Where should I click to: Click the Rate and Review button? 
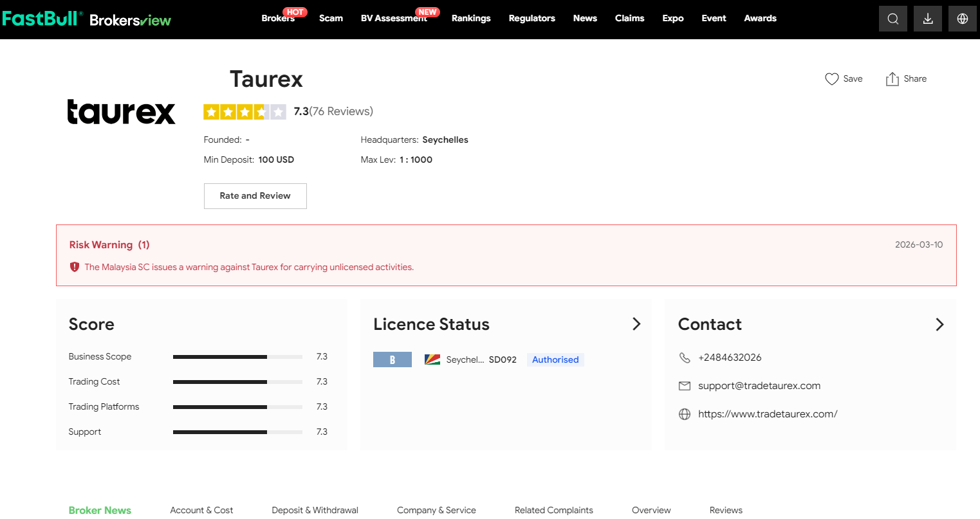click(x=255, y=196)
